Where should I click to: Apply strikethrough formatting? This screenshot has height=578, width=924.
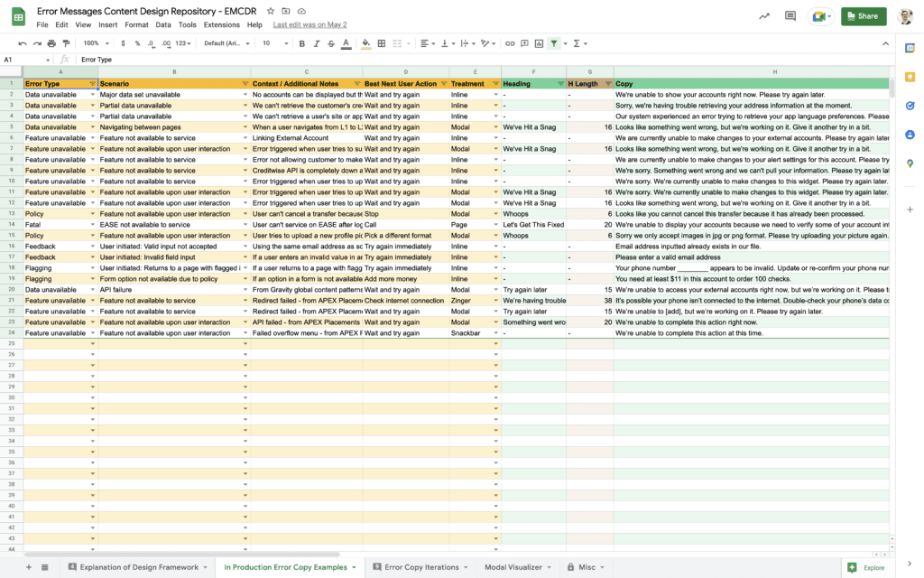tap(332, 43)
